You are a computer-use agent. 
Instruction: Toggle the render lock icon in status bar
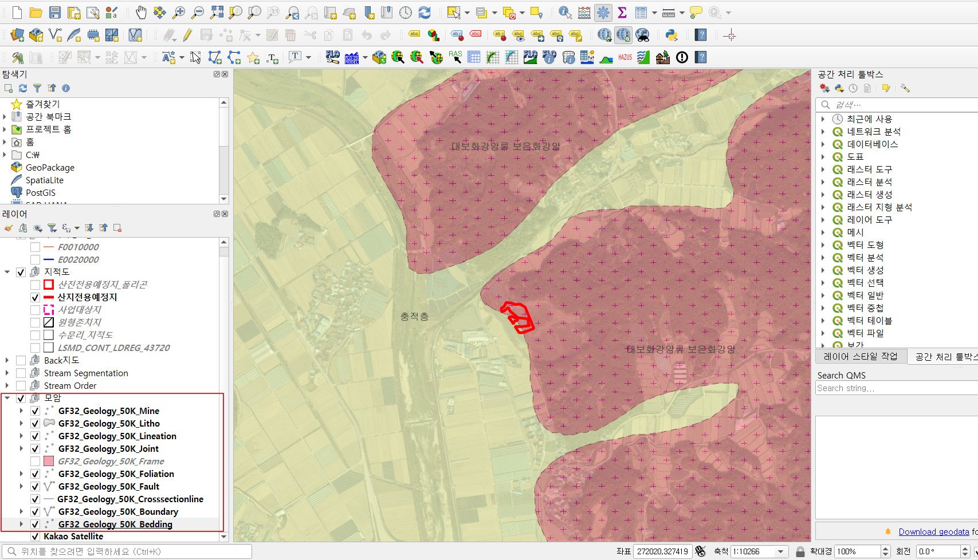click(800, 551)
